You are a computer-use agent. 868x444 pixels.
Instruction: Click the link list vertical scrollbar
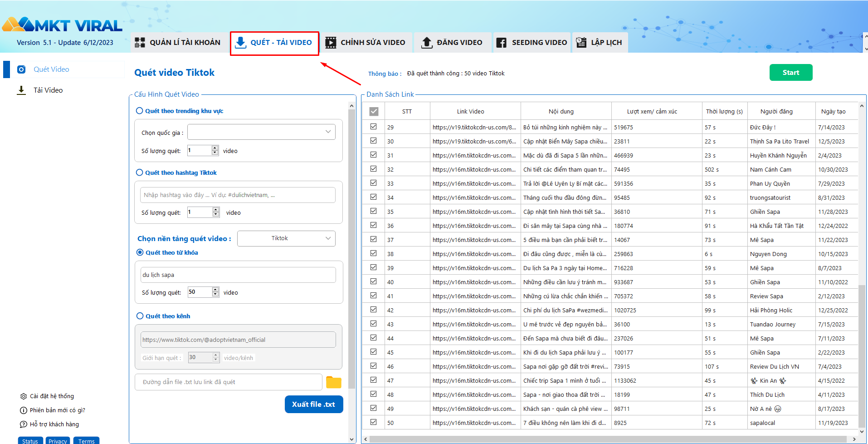pos(862,356)
